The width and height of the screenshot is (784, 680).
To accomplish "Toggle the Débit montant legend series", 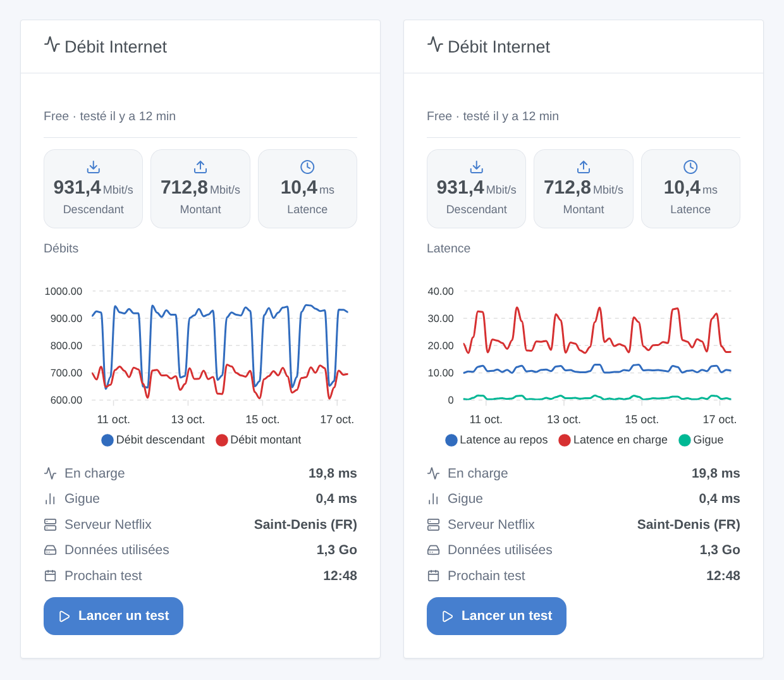I will 259,440.
